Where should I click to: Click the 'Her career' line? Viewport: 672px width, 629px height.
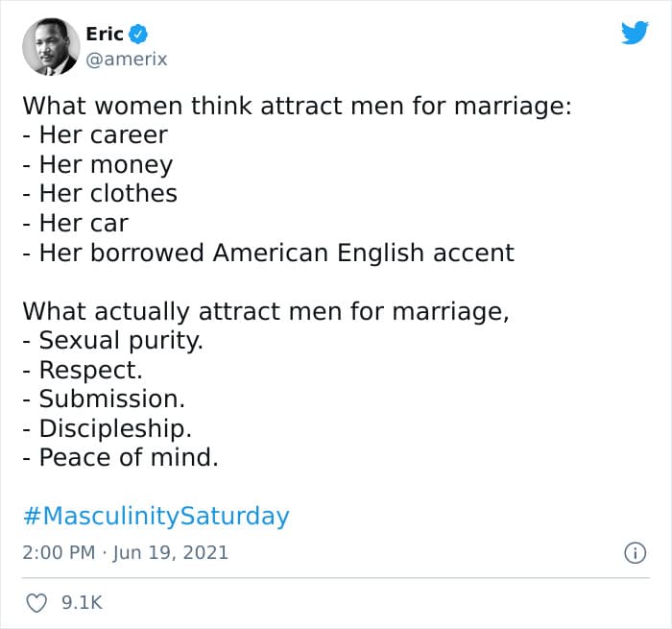tap(95, 135)
